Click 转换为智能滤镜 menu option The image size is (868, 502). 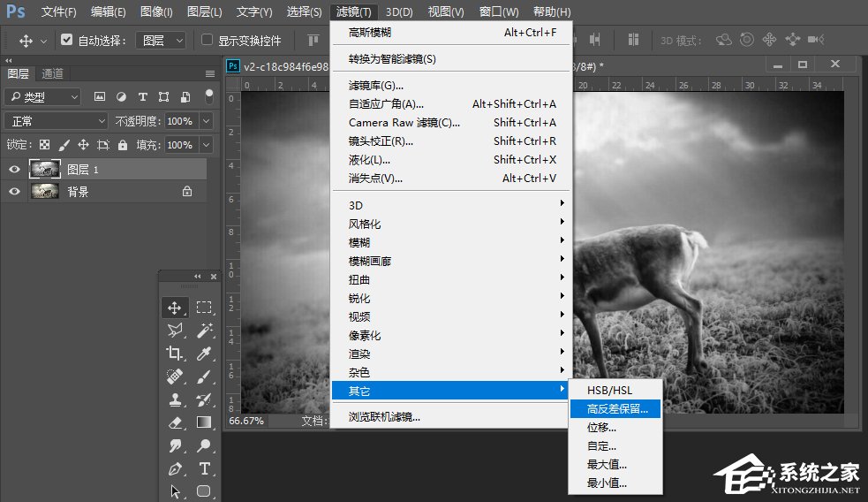(392, 59)
